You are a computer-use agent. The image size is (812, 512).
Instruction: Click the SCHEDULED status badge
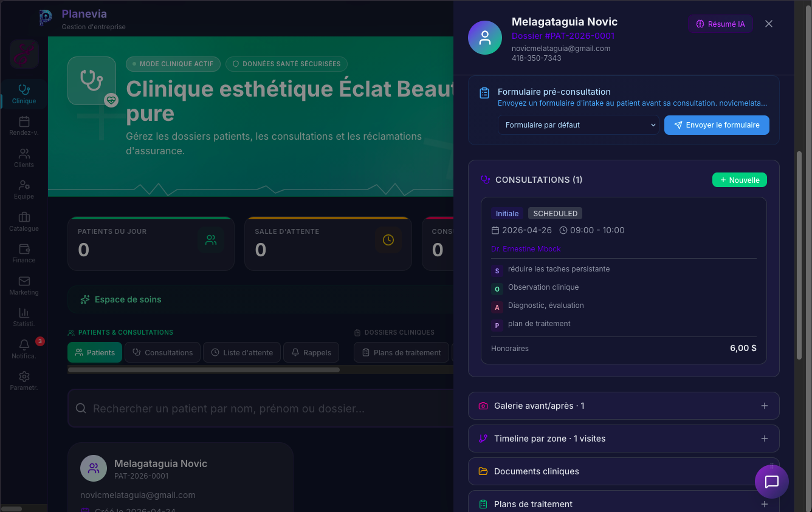(x=555, y=213)
